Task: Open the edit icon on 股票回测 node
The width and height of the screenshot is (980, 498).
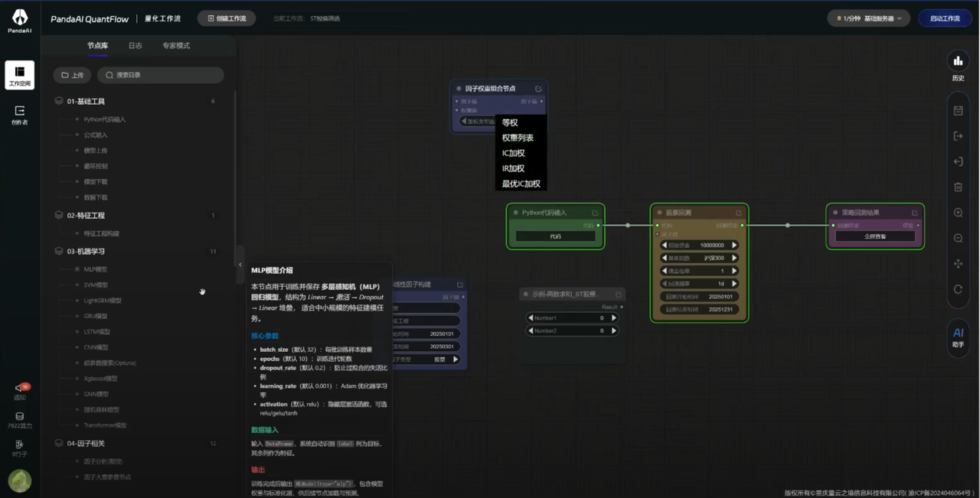Action: pyautogui.click(x=739, y=213)
